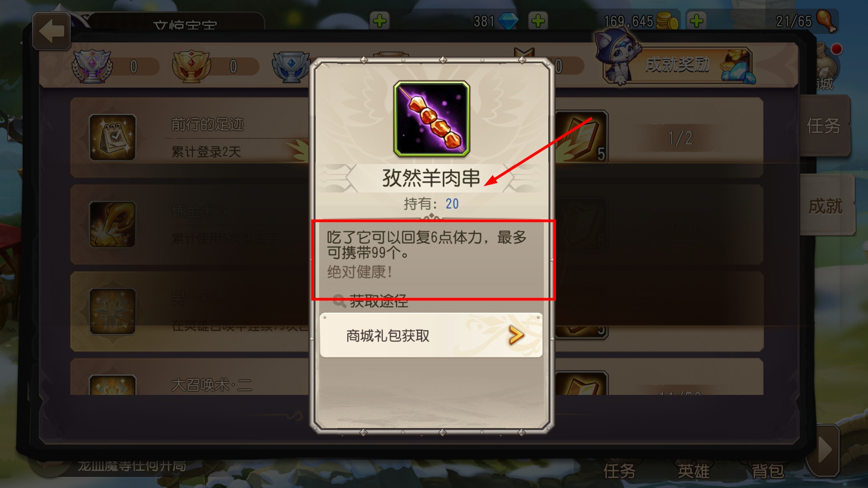Select the blue trophy icon
This screenshot has height=488, width=868.
coord(290,66)
